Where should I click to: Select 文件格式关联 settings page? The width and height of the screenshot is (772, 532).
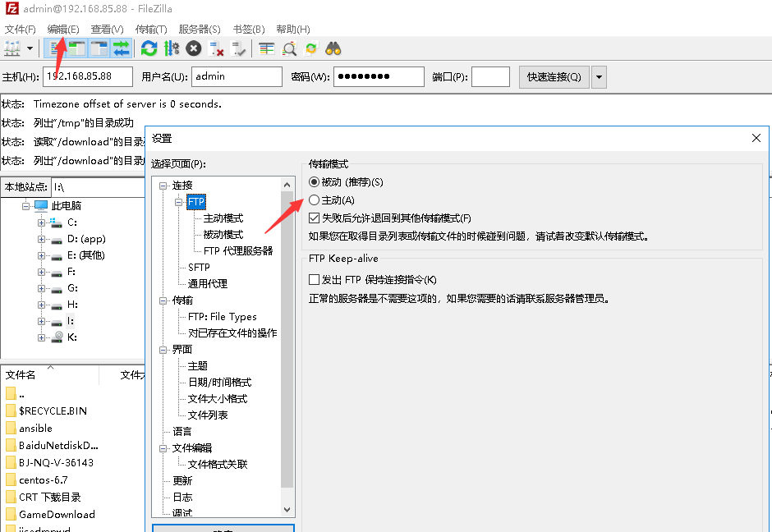[x=217, y=464]
